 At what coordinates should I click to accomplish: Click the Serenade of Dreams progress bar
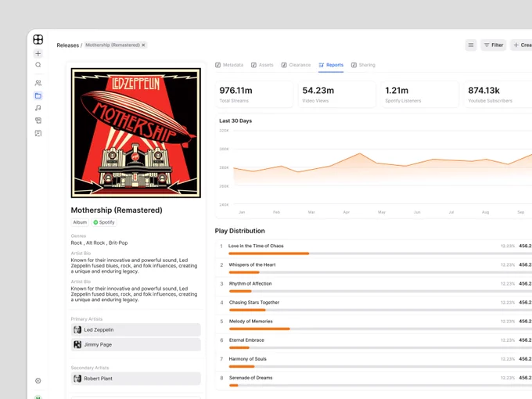pos(380,386)
